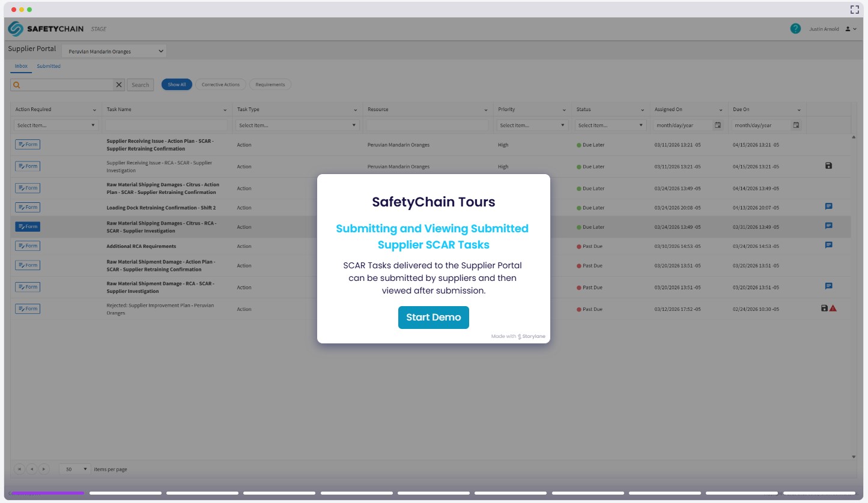The width and height of the screenshot is (868, 503).
Task: Open Task Type filter Select item dropdown
Action: [298, 125]
